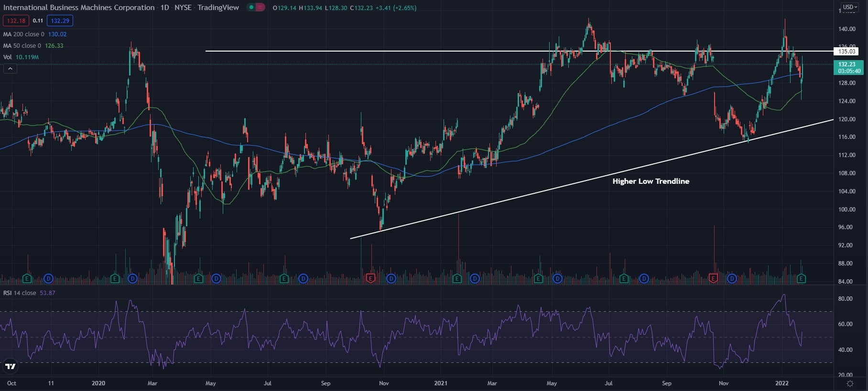Click the red 132.18 sell button
This screenshot has width=868, height=391.
[x=16, y=21]
